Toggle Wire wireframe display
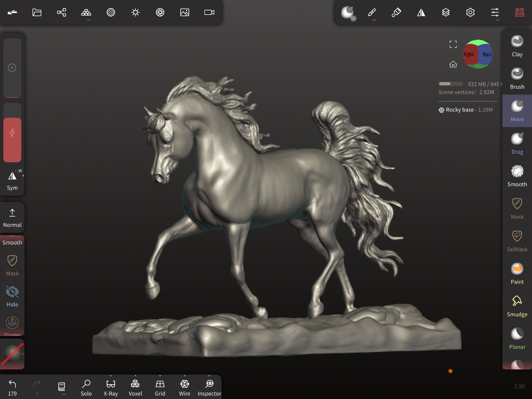Screen dimensions: 532x399 [185, 387]
